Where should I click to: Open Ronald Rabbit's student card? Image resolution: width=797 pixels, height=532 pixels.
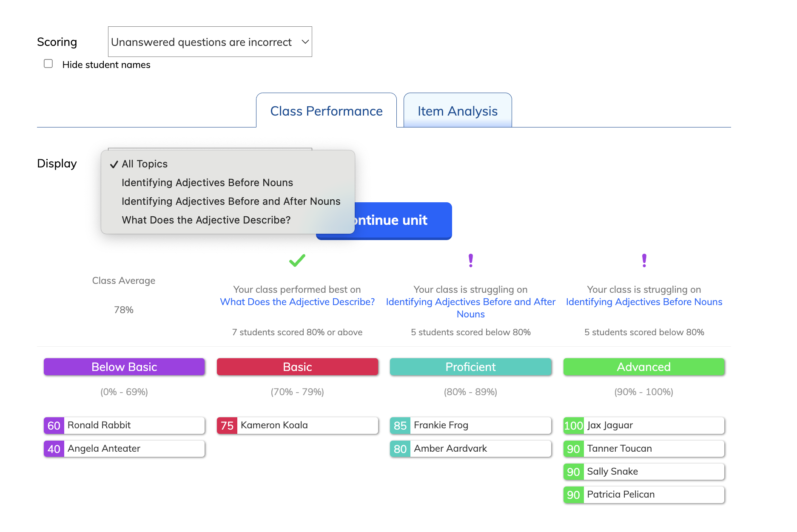124,425
